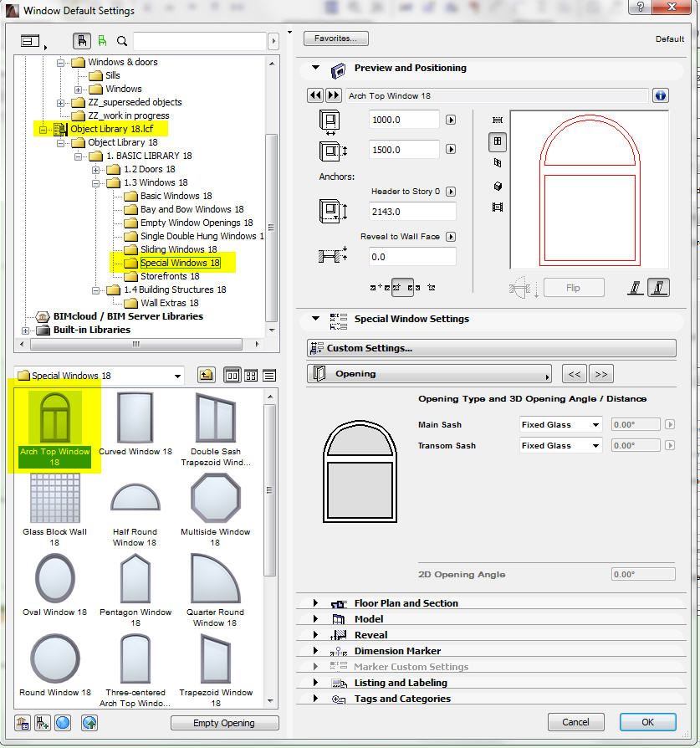Image resolution: width=700 pixels, height=748 pixels.
Task: Select the side view preview icon
Action: [x=498, y=163]
